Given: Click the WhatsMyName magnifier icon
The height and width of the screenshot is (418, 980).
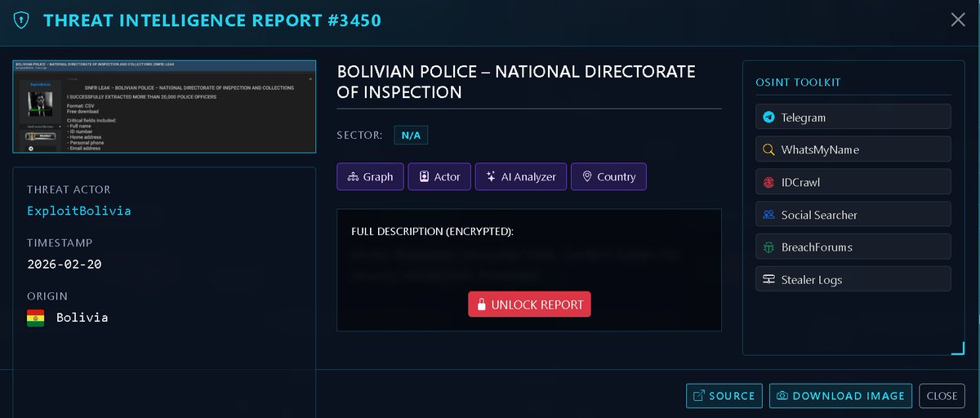Looking at the screenshot, I should pos(768,149).
